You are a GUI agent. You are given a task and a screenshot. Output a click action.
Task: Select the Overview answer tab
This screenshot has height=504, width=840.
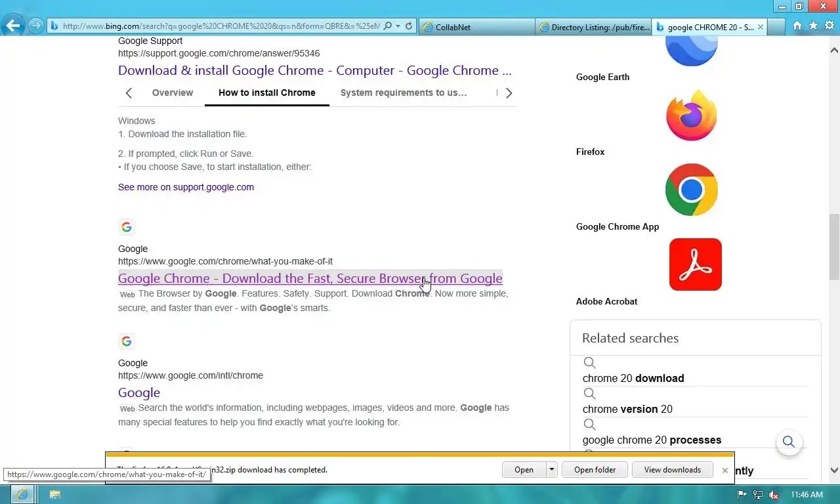[x=173, y=93]
